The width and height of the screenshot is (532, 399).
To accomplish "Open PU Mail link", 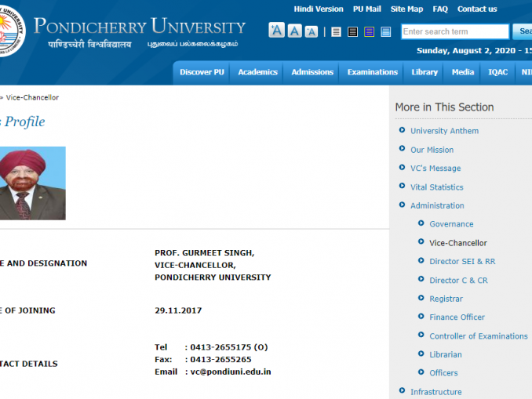I will (x=366, y=9).
